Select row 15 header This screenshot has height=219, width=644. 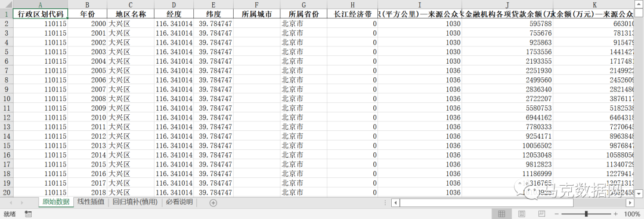6,146
